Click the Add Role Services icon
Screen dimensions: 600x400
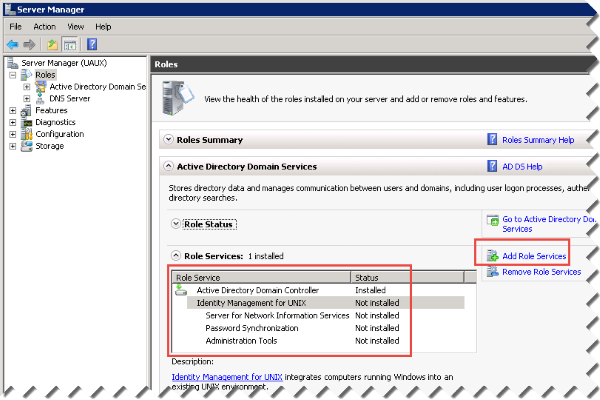[x=492, y=256]
